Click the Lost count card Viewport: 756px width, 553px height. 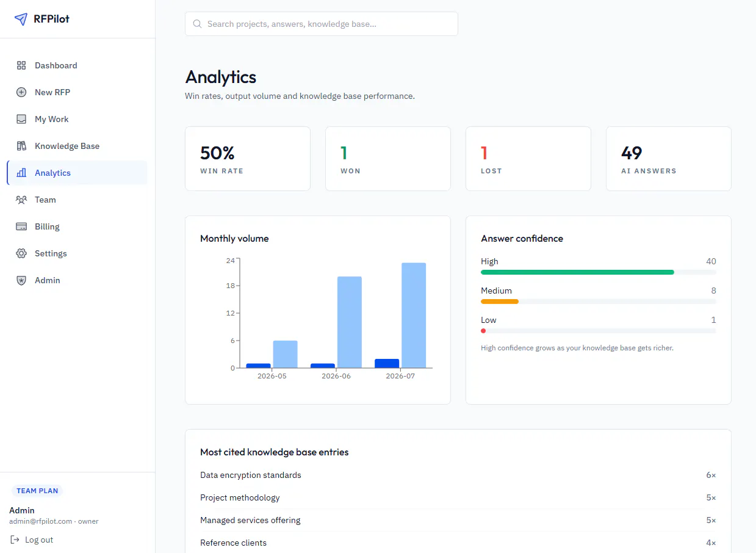pos(528,159)
